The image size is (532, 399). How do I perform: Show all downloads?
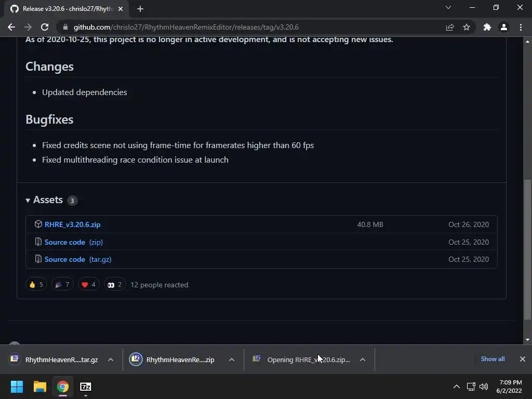click(x=493, y=359)
